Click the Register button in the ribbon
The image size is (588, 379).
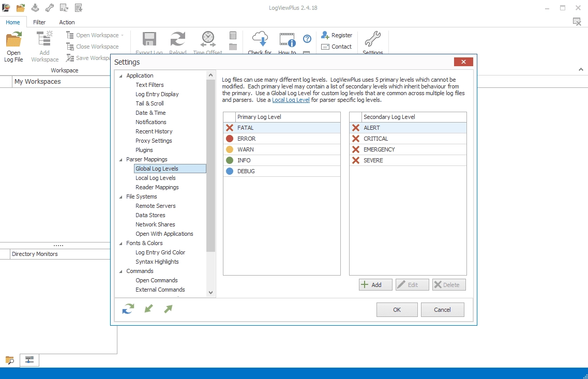[x=337, y=35]
